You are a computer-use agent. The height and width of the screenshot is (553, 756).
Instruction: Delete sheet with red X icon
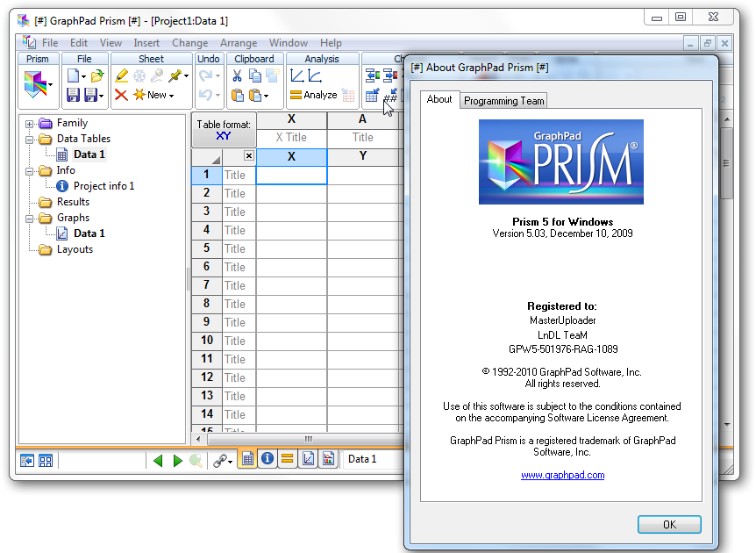click(122, 95)
